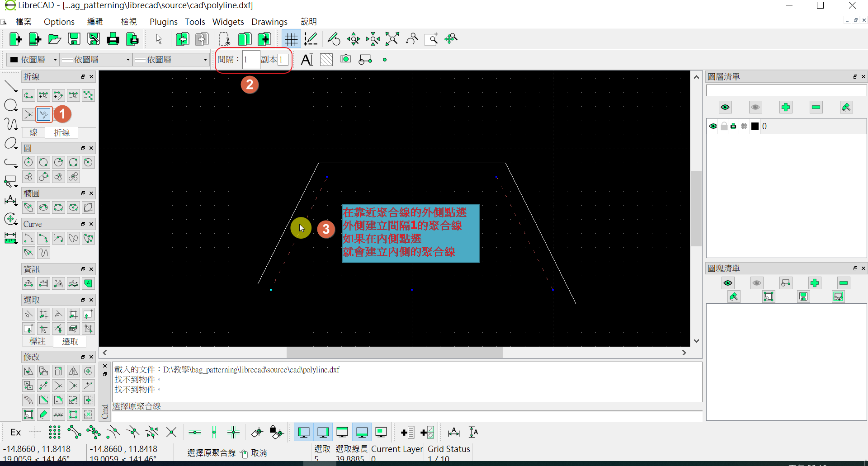Image resolution: width=868 pixels, height=466 pixels.
Task: Click the Auto Zoom icon
Action: pos(392,39)
